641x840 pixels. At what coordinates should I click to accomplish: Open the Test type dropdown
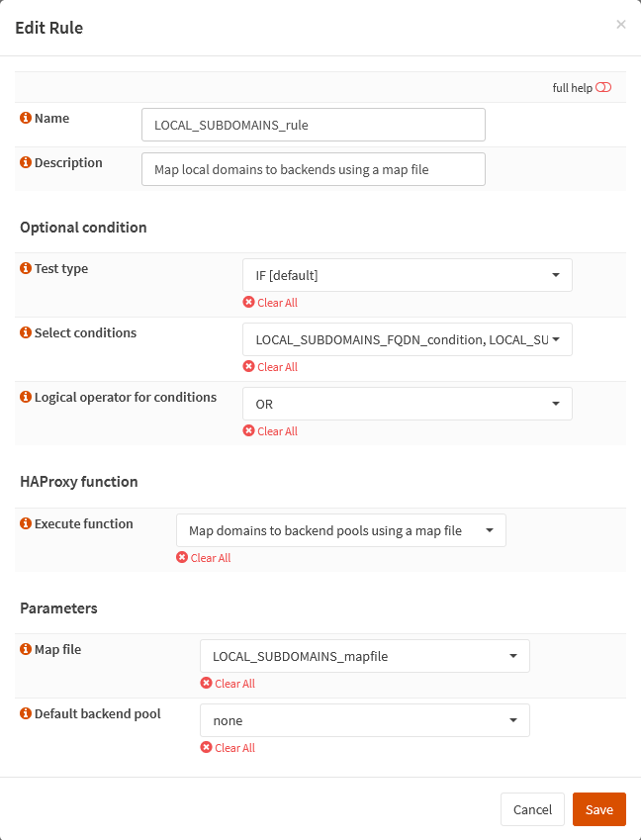[x=407, y=275]
